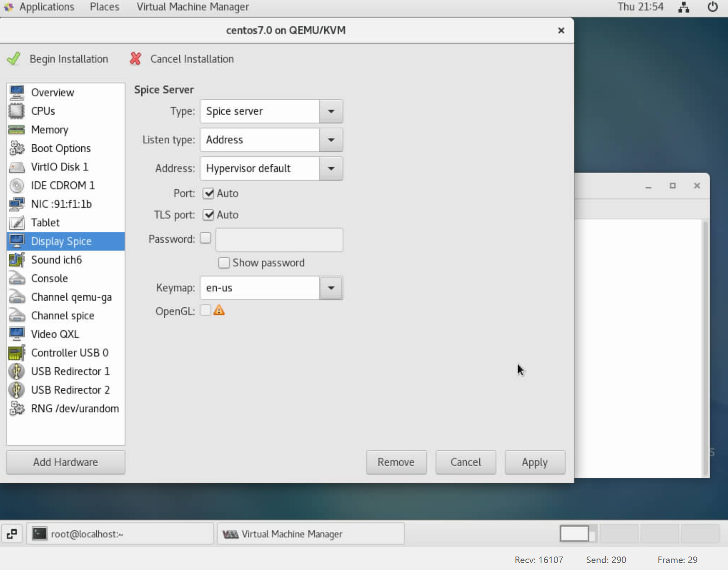Click the green Begin Installation checkmark icon

pyautogui.click(x=14, y=59)
